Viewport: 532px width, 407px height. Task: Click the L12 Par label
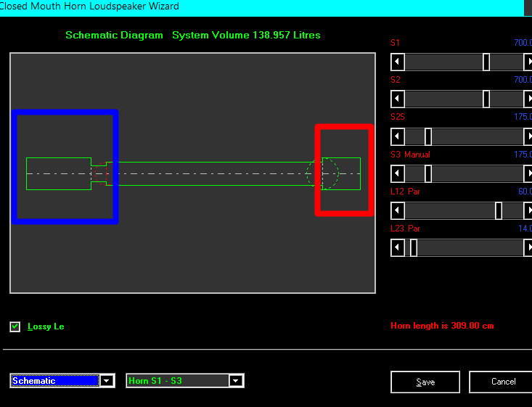[405, 192]
